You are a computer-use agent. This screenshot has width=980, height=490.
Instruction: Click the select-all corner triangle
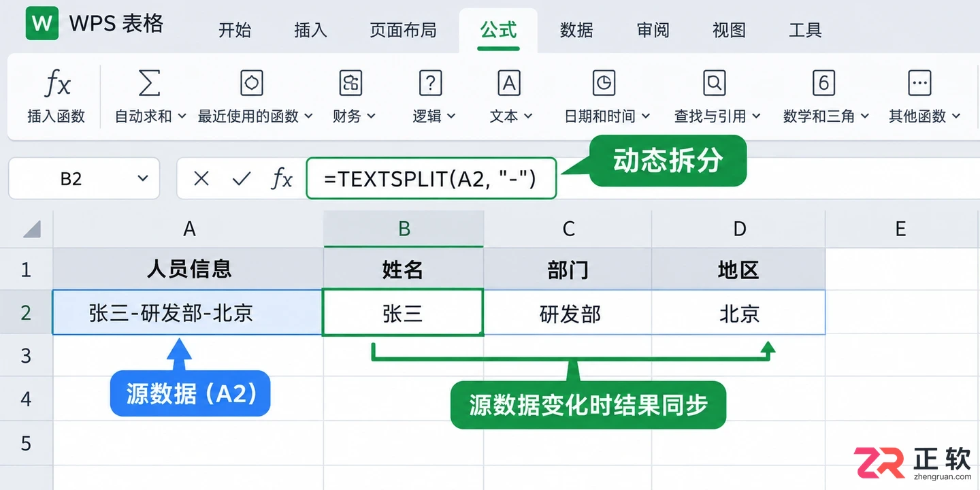pyautogui.click(x=32, y=229)
